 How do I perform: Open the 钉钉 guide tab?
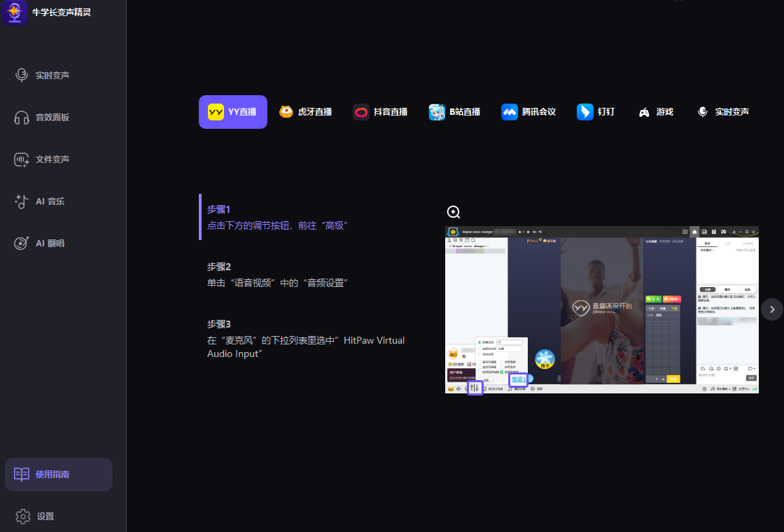pyautogui.click(x=596, y=112)
